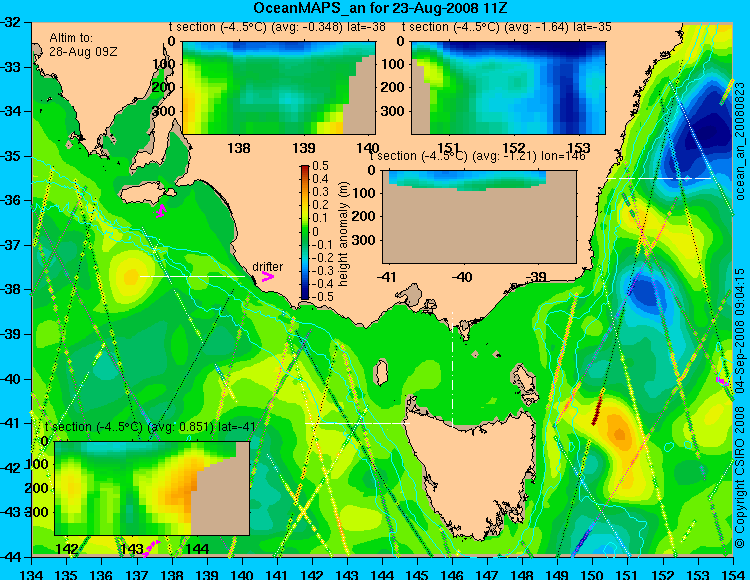Click the -44 latitude axis label
This screenshot has width=750, height=580.
[11, 557]
